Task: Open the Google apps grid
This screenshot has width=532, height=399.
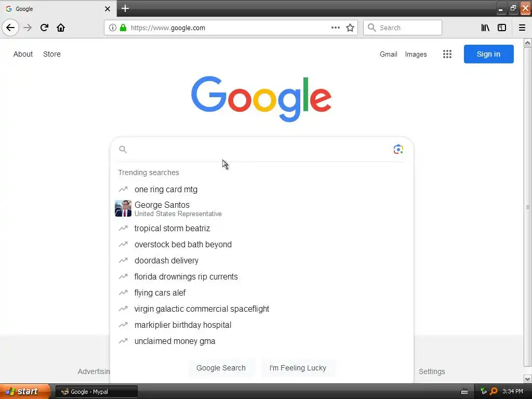Action: point(447,54)
